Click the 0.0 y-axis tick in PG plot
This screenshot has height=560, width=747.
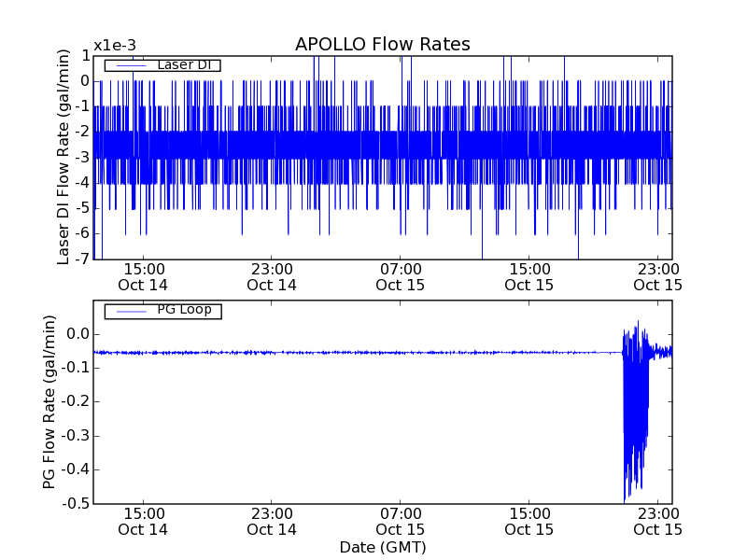(x=78, y=334)
